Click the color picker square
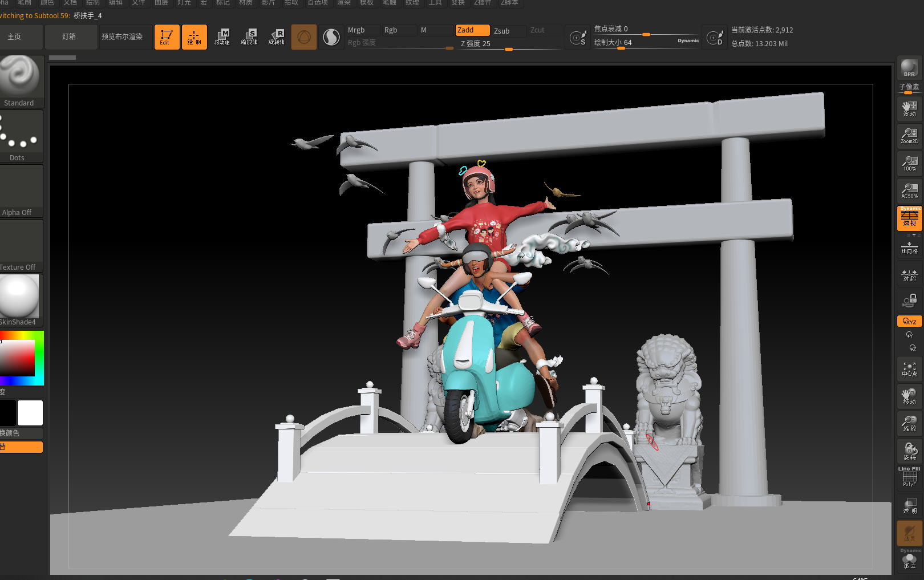This screenshot has height=580, width=924. (22, 358)
